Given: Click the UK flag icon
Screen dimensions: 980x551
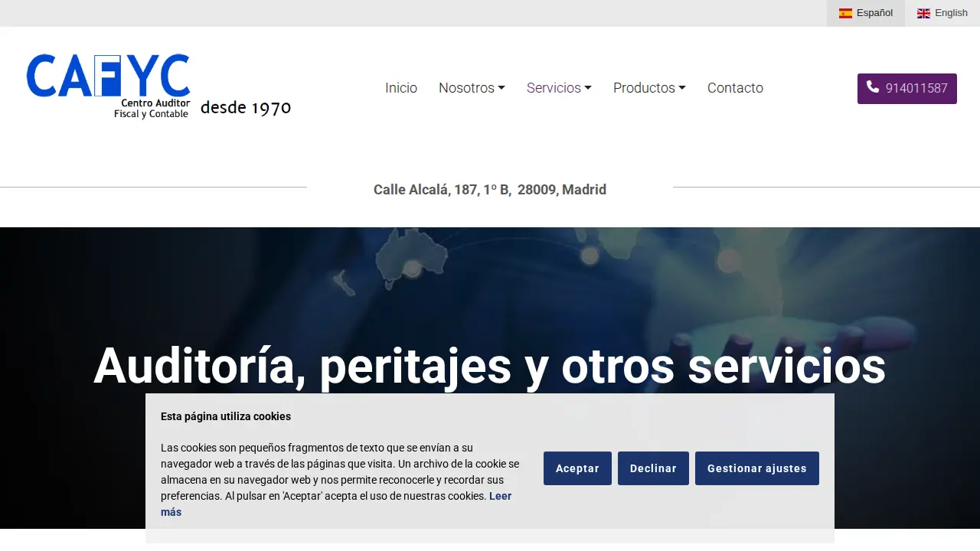Looking at the screenshot, I should [x=923, y=13].
